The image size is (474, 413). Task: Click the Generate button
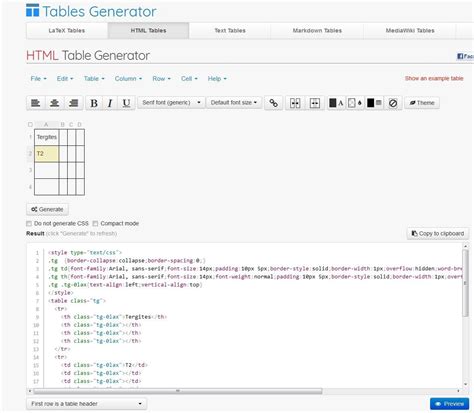click(x=47, y=209)
